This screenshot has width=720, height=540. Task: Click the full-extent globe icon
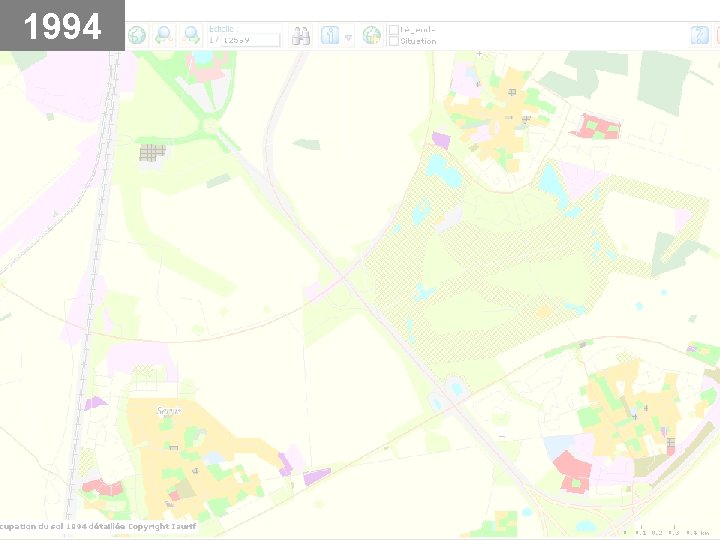[137, 35]
